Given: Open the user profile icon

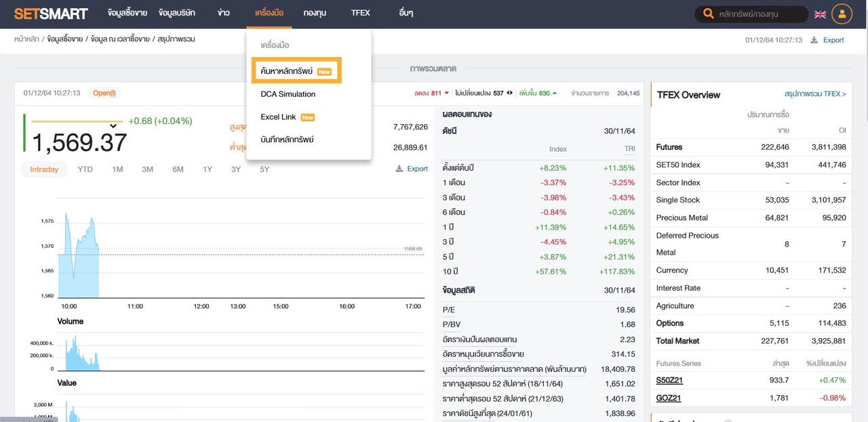Looking at the screenshot, I should [842, 14].
